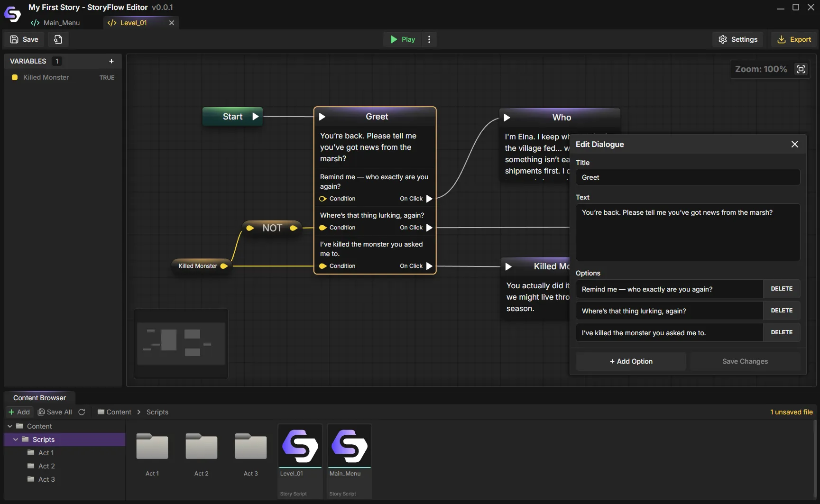Select the Act 3 folder in the tree

pyautogui.click(x=46, y=479)
